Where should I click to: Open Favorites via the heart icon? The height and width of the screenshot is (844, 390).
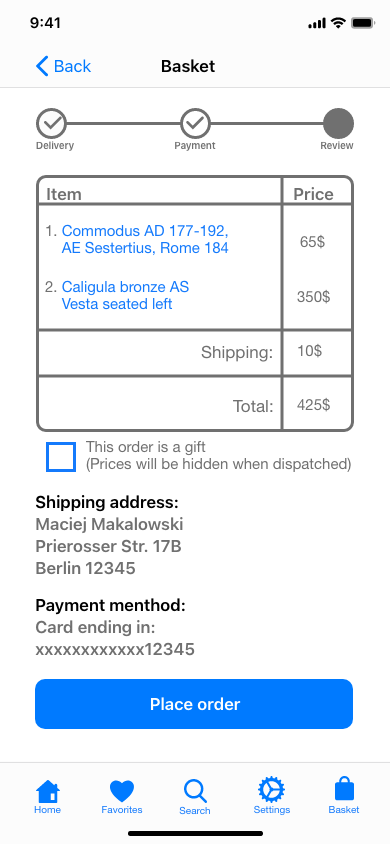(122, 792)
